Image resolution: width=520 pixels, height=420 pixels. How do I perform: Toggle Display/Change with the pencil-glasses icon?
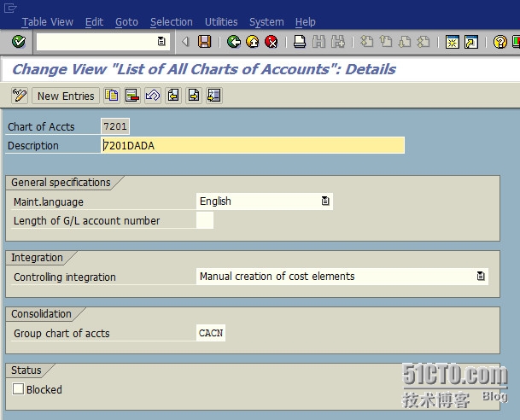click(x=20, y=96)
